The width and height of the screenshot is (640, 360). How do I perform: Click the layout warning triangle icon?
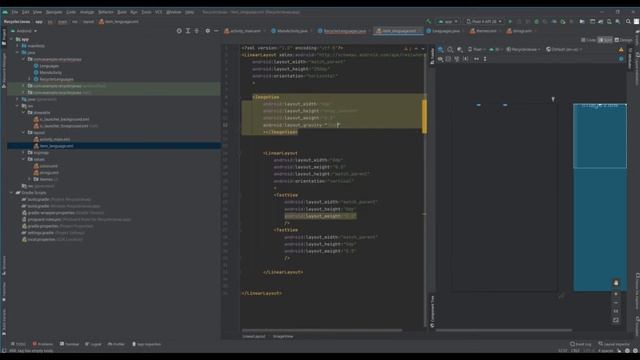click(x=621, y=49)
